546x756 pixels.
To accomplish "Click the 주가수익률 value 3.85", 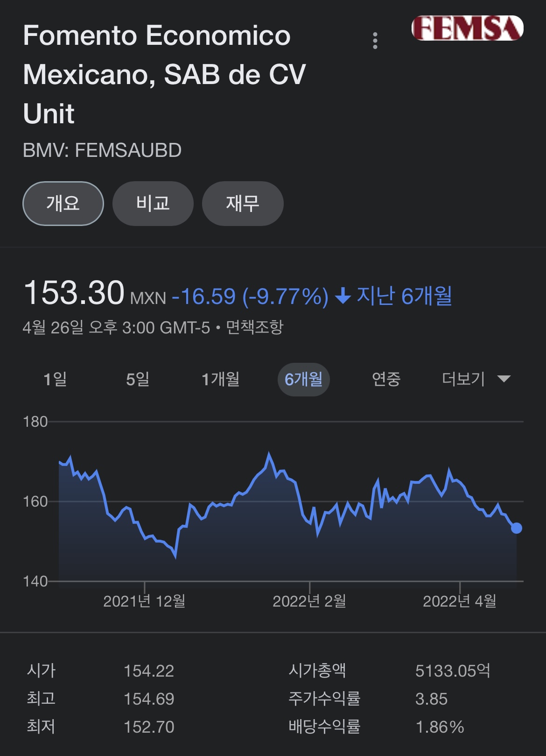I will (x=431, y=699).
